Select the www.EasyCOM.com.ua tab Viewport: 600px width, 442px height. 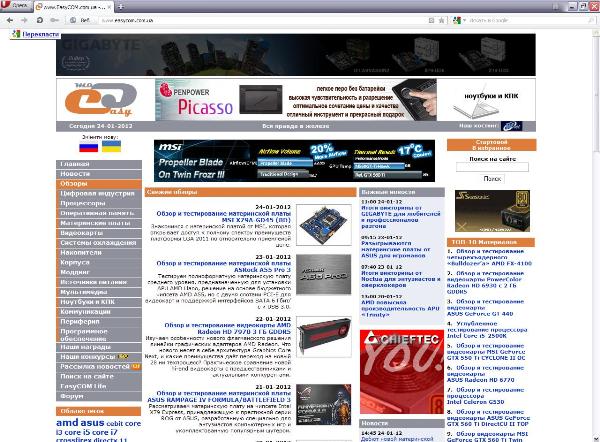(x=74, y=7)
